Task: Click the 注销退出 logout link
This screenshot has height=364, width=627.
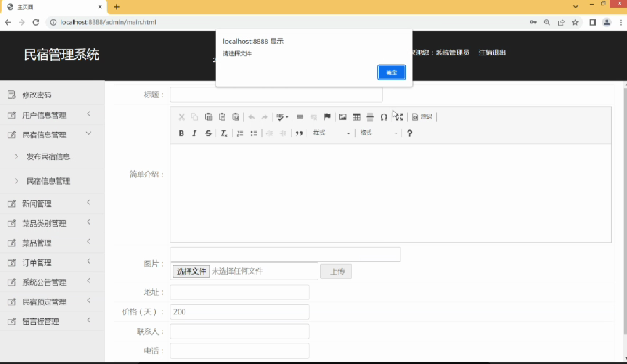Action: (492, 53)
